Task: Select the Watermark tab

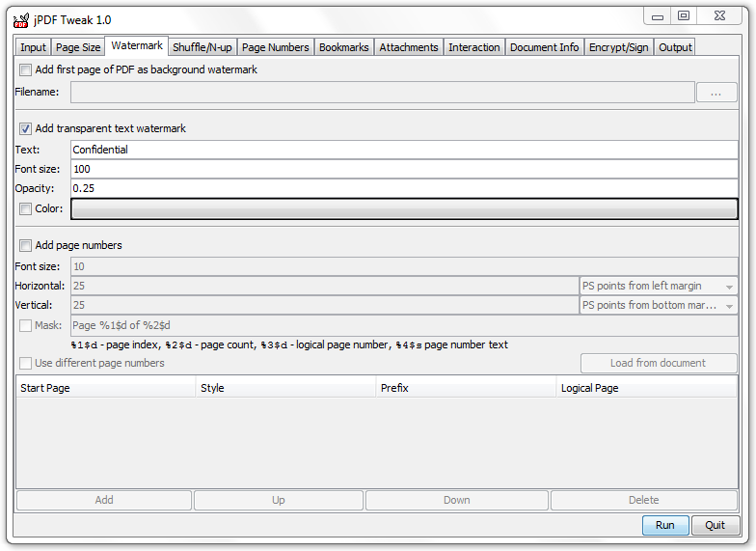Action: pos(137,46)
